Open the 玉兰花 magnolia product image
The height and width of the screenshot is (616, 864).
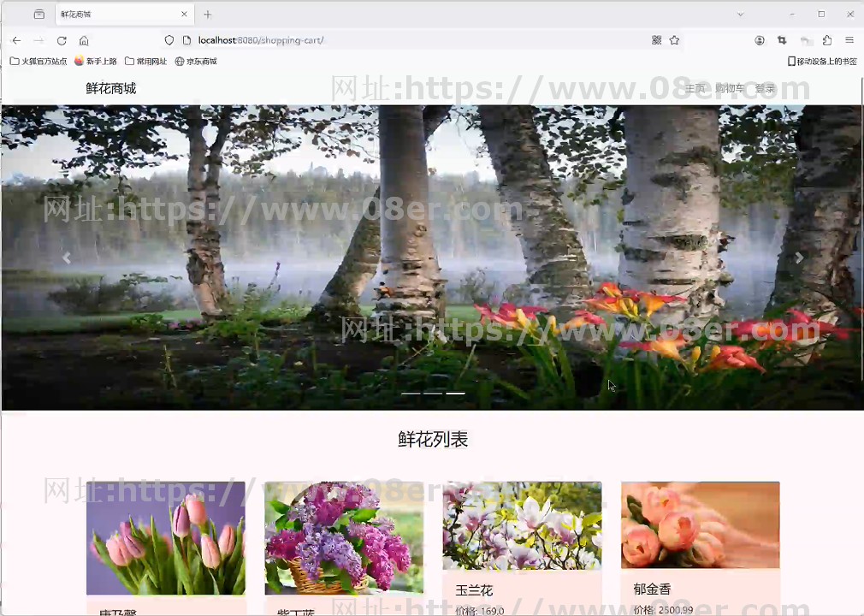(523, 525)
